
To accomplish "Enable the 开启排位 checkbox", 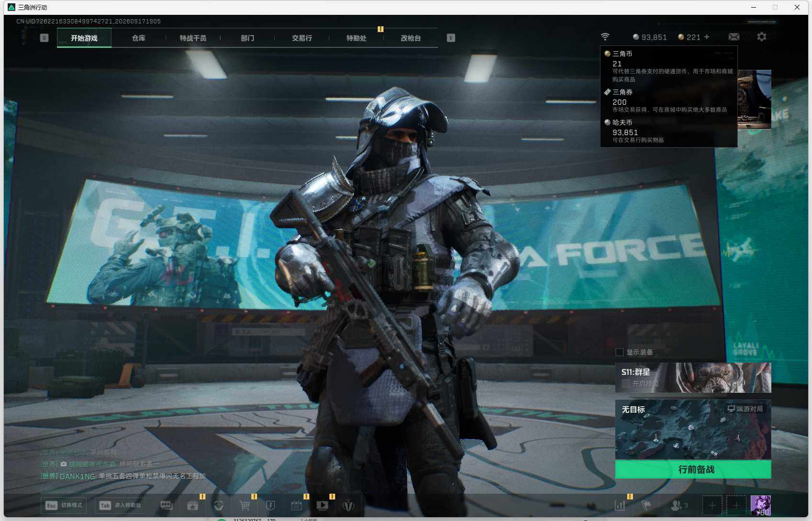I will 625,384.
